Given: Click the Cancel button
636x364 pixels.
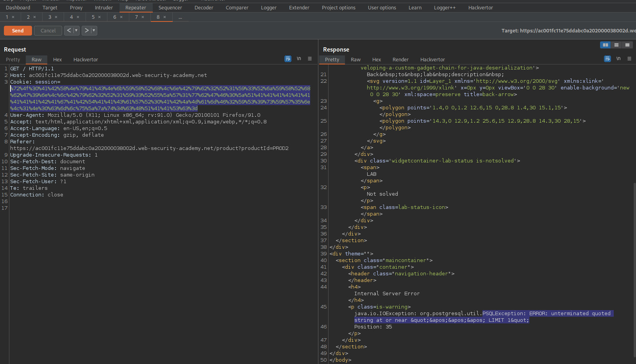Looking at the screenshot, I should coord(48,30).
